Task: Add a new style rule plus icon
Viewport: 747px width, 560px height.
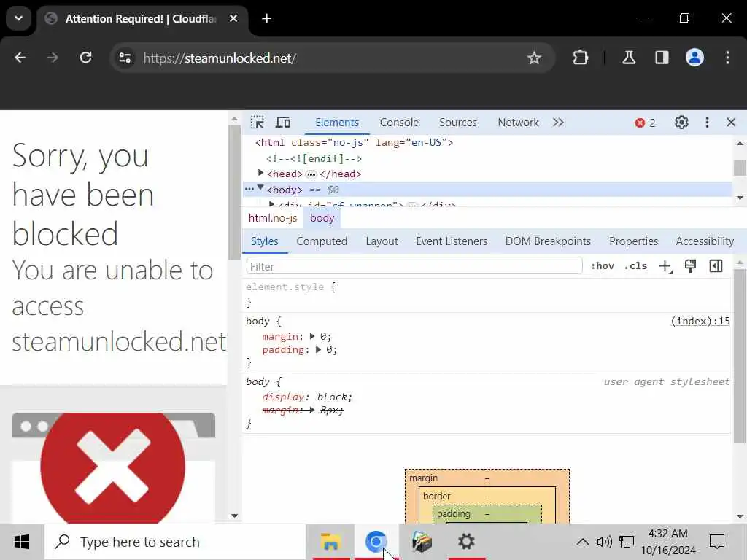Action: pyautogui.click(x=665, y=266)
